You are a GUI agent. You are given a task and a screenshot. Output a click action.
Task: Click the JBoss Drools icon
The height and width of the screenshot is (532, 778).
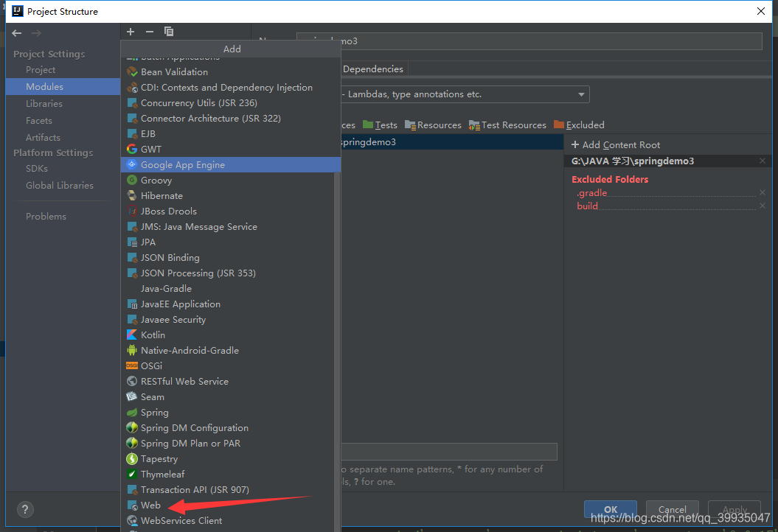click(x=132, y=211)
